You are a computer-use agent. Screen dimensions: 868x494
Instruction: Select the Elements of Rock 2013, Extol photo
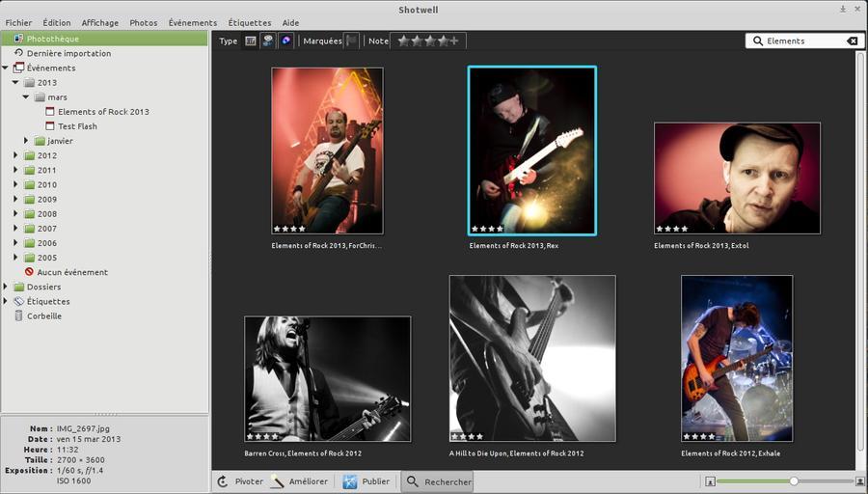(x=737, y=178)
